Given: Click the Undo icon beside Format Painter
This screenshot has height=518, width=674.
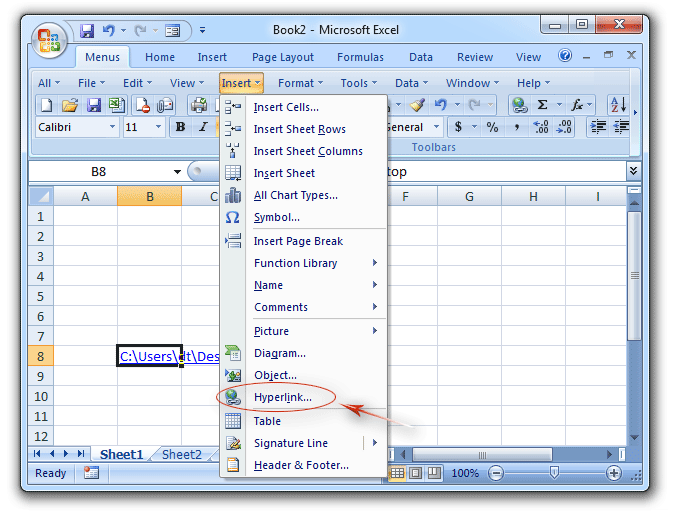Looking at the screenshot, I should pyautogui.click(x=441, y=104).
